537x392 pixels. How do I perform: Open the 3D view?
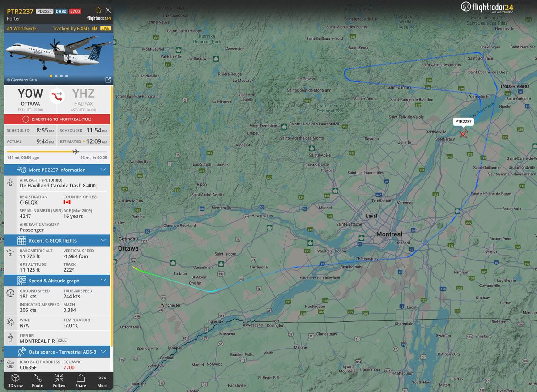15,380
